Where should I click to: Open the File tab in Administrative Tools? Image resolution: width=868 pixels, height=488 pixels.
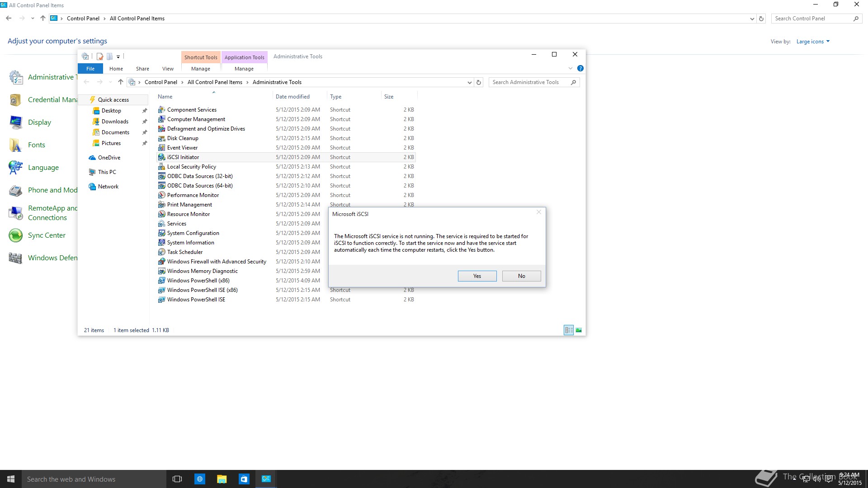coord(90,69)
